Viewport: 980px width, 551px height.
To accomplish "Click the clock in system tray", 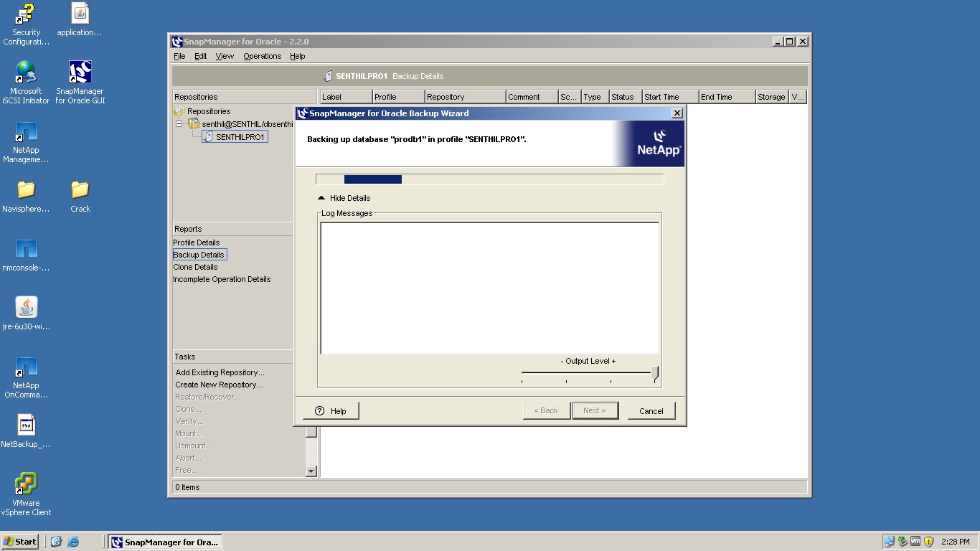I will click(x=955, y=542).
